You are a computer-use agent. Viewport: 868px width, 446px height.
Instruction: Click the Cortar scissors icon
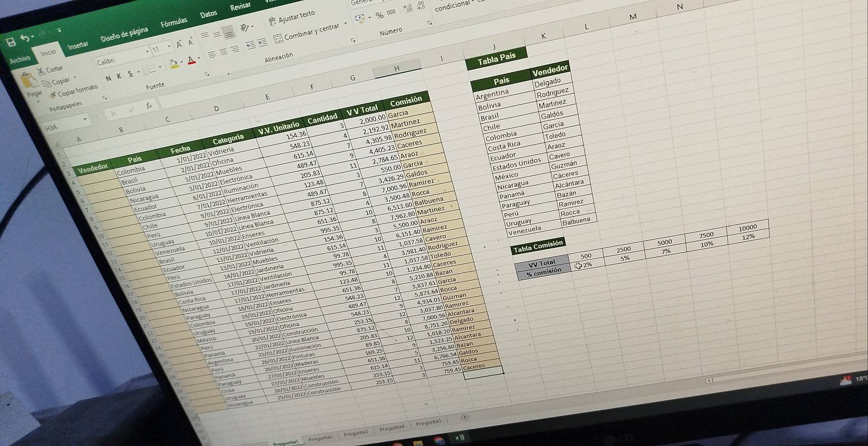(41, 71)
